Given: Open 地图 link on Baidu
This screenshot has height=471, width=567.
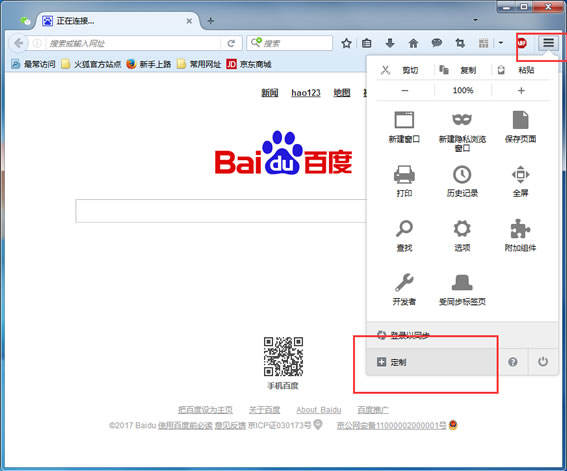Looking at the screenshot, I should 342,93.
